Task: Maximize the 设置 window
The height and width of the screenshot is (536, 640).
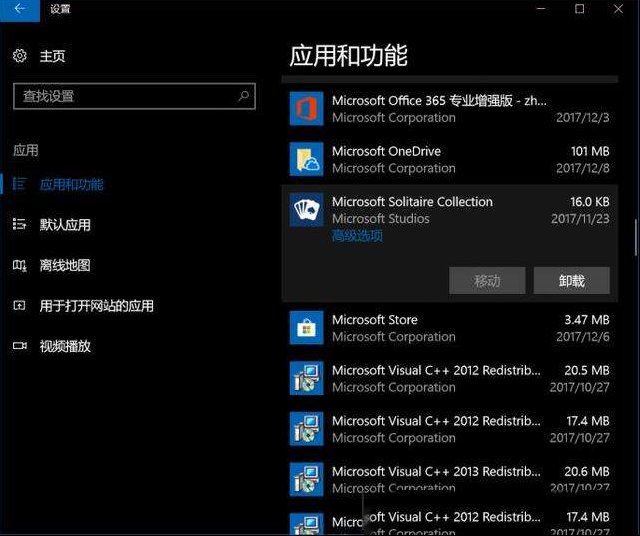Action: click(x=579, y=9)
